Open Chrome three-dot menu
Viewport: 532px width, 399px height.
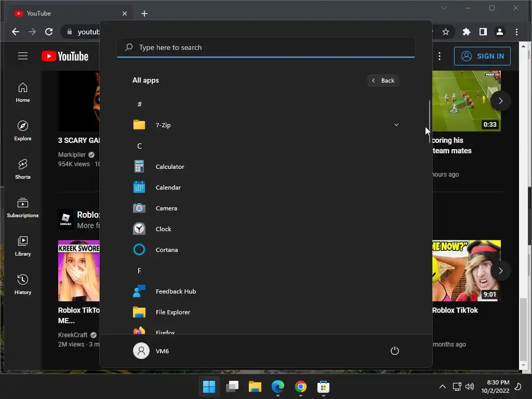pos(516,32)
